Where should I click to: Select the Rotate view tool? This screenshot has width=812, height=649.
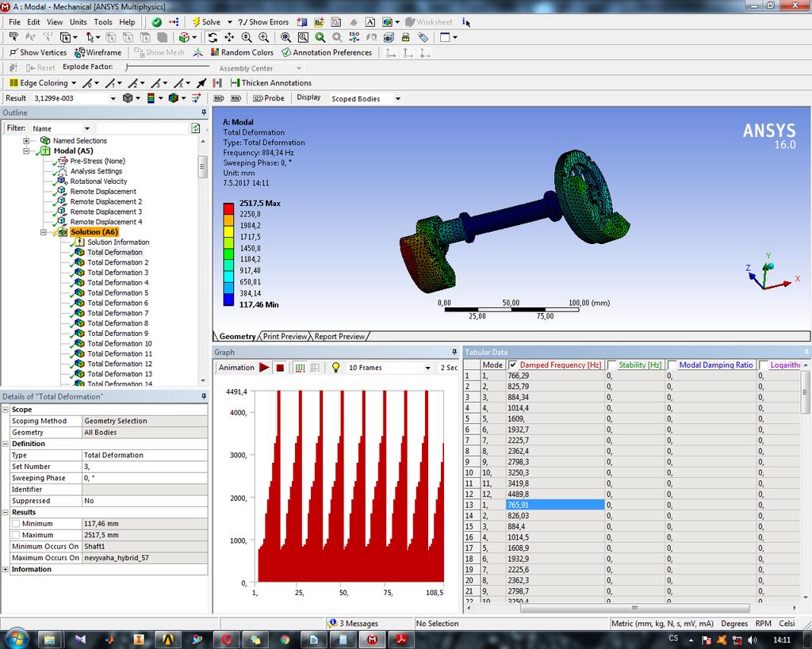pyautogui.click(x=213, y=37)
